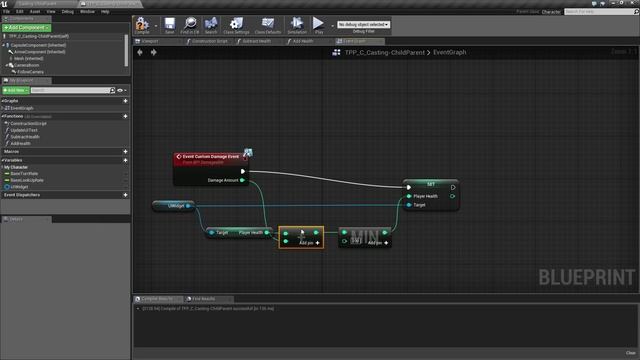
Task: Open the Debug menu
Action: click(67, 11)
